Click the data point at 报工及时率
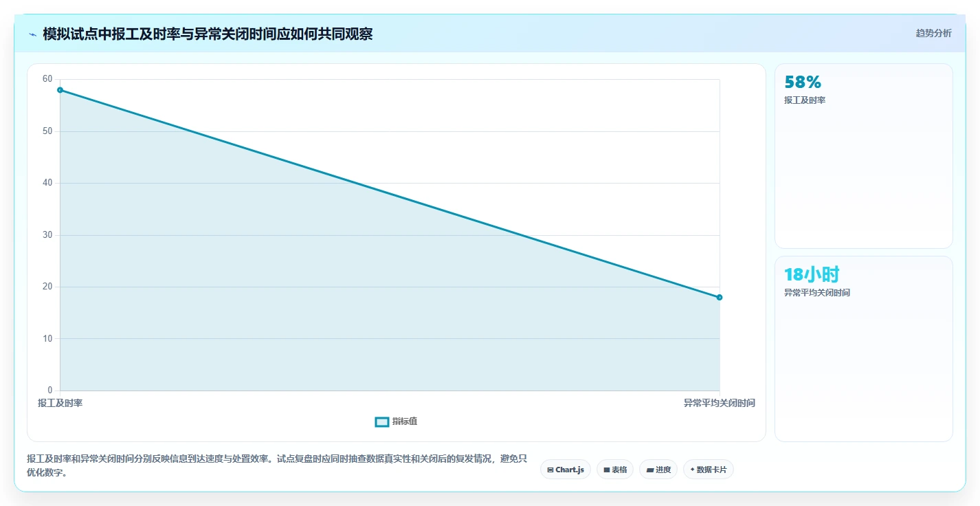Image resolution: width=980 pixels, height=506 pixels. point(60,90)
